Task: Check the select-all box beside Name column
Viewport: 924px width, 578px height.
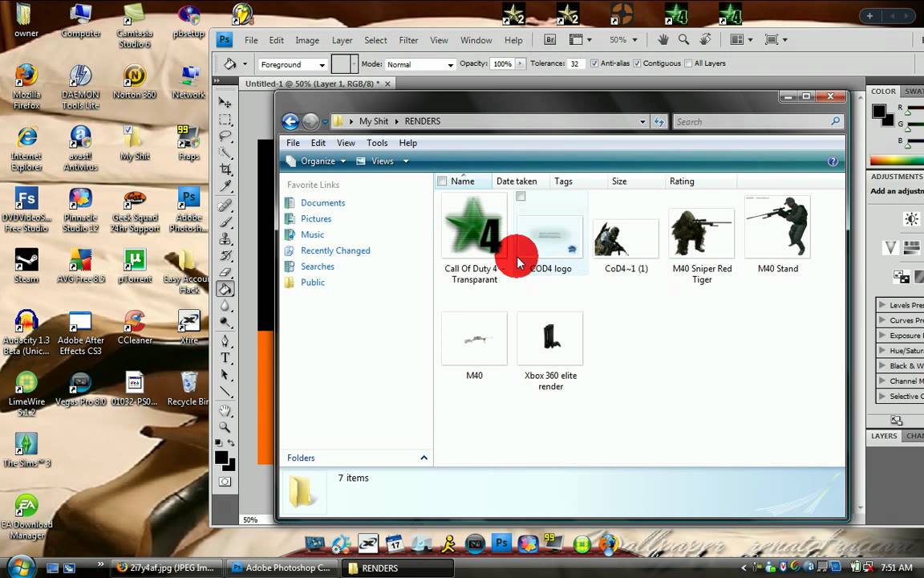Action: pos(442,181)
